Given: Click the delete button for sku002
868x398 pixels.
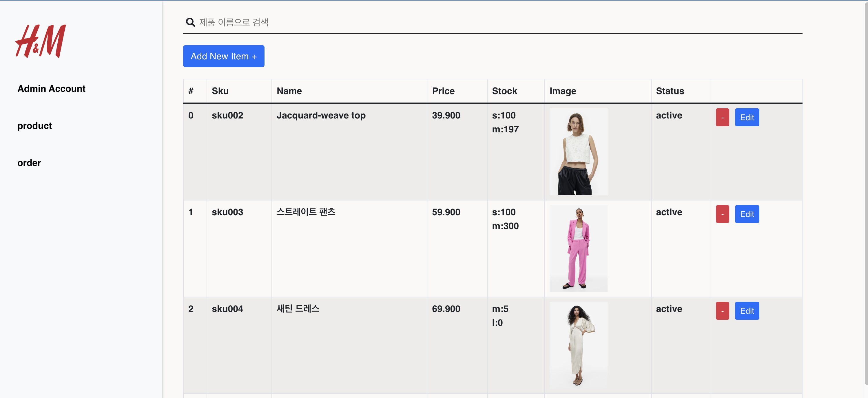Looking at the screenshot, I should (722, 117).
